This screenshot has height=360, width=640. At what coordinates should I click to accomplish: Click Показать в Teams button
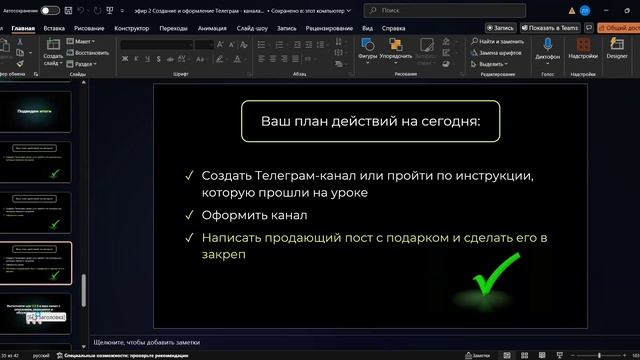[x=550, y=28]
